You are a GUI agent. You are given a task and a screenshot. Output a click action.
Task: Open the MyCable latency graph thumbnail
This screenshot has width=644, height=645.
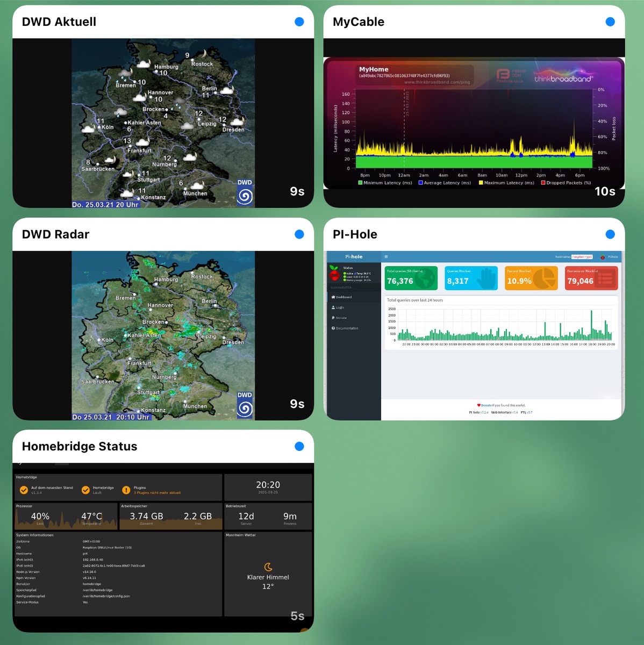click(474, 123)
